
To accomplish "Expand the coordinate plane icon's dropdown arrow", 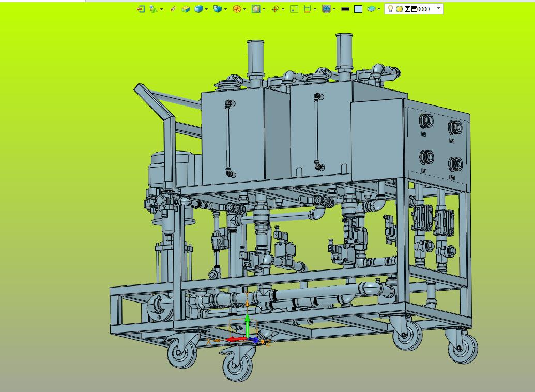I will click(x=161, y=9).
